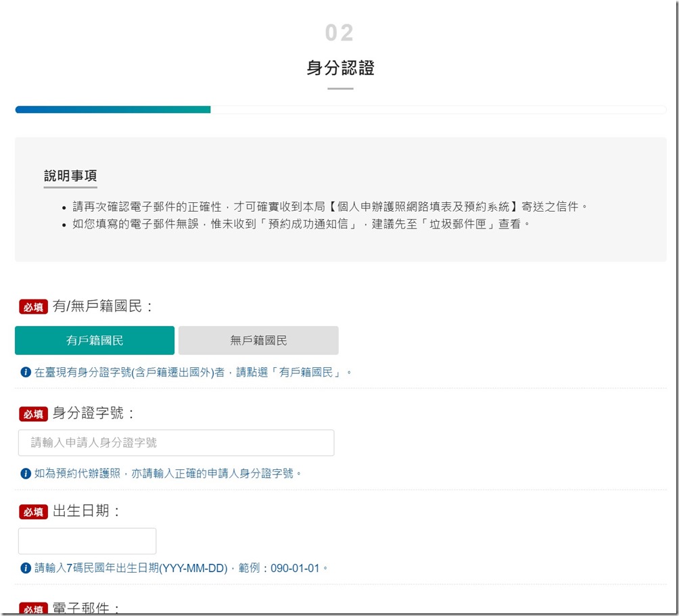Click the 必填 badge next to 電子郵件
Viewport: 679px width, 616px height.
point(33,609)
